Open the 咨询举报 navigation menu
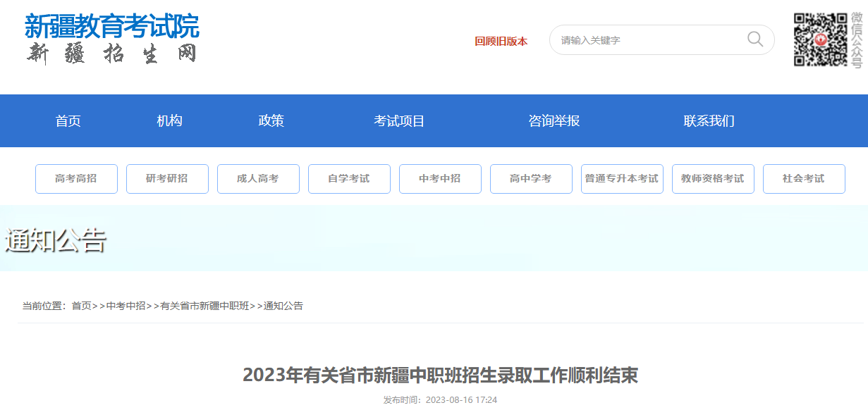Viewport: 868px width, 410px height. click(x=554, y=121)
